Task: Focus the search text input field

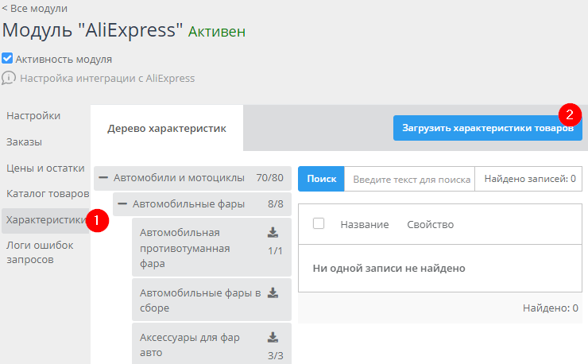Action: click(409, 180)
